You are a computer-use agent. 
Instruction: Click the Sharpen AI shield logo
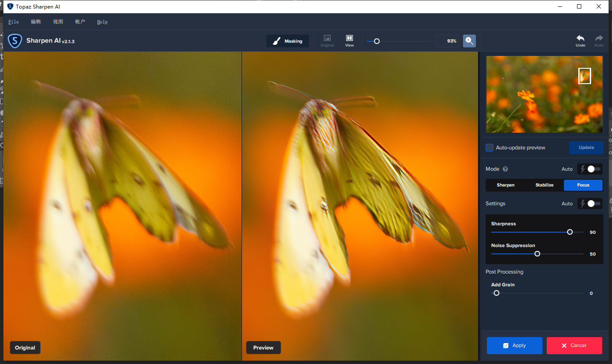click(15, 41)
